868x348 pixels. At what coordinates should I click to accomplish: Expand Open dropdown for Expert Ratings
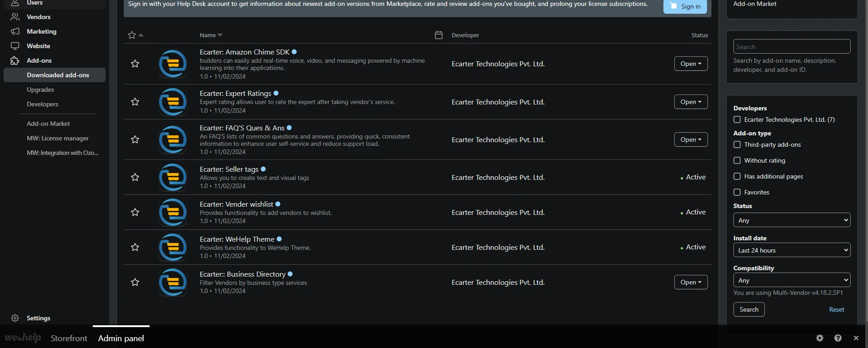pos(691,102)
